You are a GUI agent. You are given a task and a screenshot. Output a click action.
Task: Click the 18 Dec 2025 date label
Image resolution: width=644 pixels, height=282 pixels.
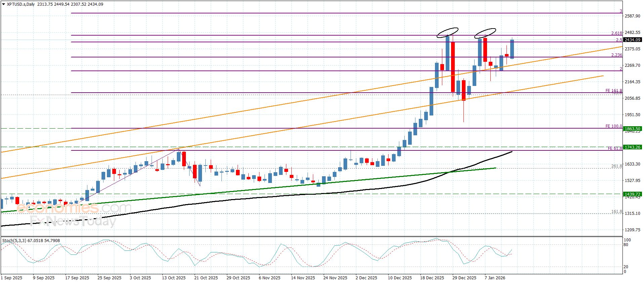[x=432, y=278]
